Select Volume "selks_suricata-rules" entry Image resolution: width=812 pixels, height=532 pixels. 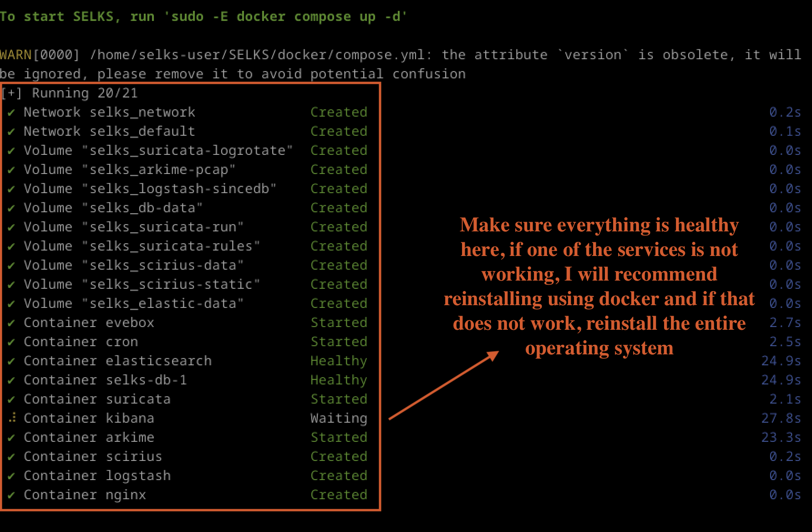point(142,246)
